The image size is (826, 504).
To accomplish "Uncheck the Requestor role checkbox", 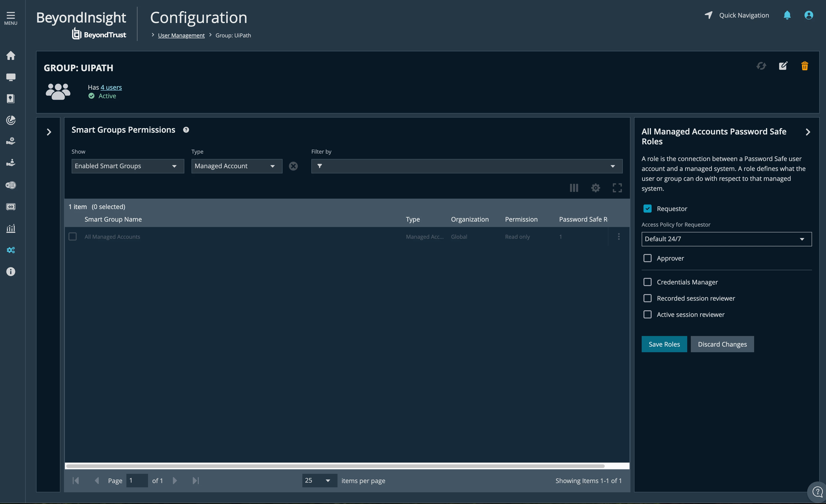I will [647, 209].
